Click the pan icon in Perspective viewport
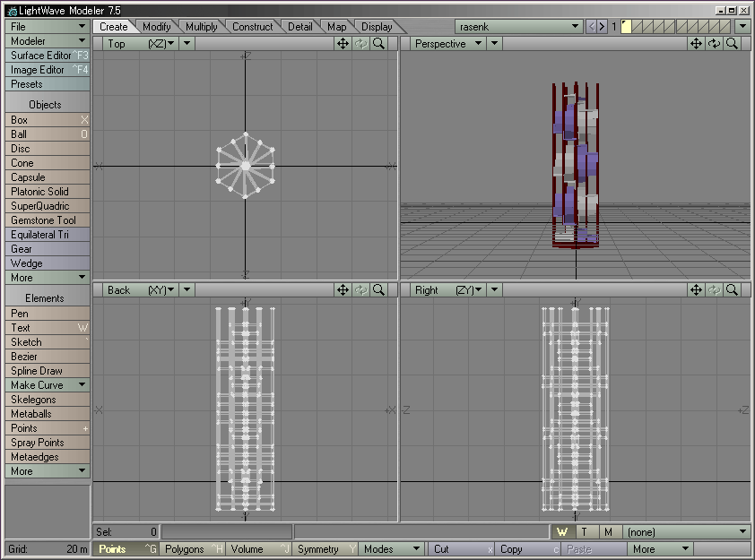755x560 pixels. pyautogui.click(x=696, y=43)
